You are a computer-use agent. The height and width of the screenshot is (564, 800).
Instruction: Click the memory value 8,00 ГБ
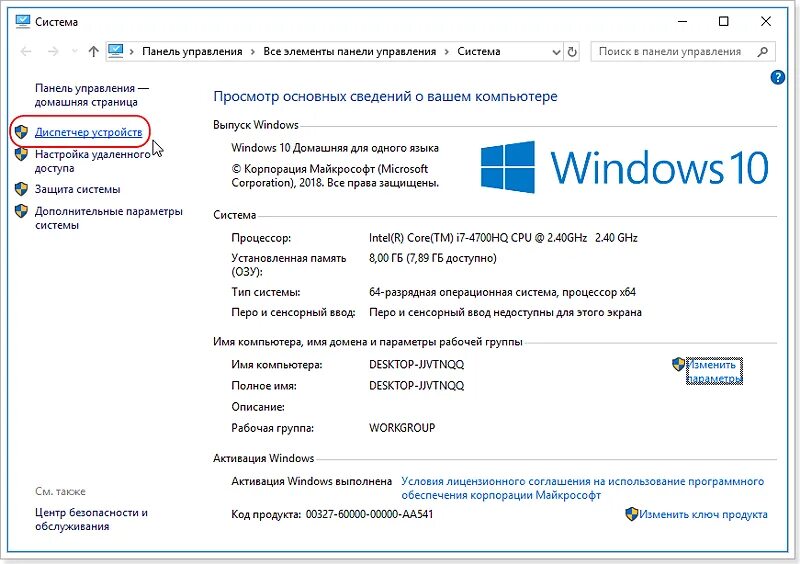[x=433, y=258]
